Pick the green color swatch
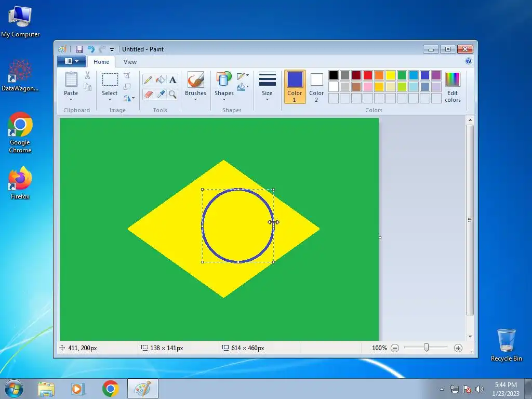 402,75
